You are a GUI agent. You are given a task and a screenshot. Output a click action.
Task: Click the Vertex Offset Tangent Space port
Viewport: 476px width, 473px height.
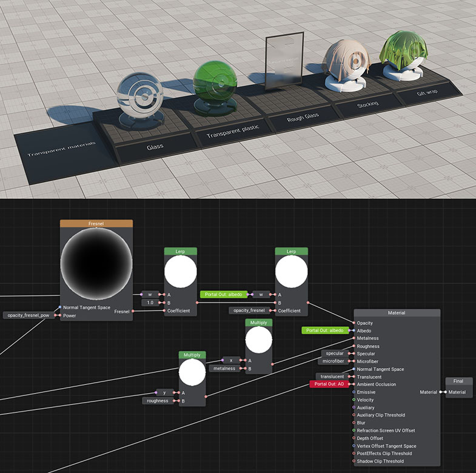[x=354, y=446]
